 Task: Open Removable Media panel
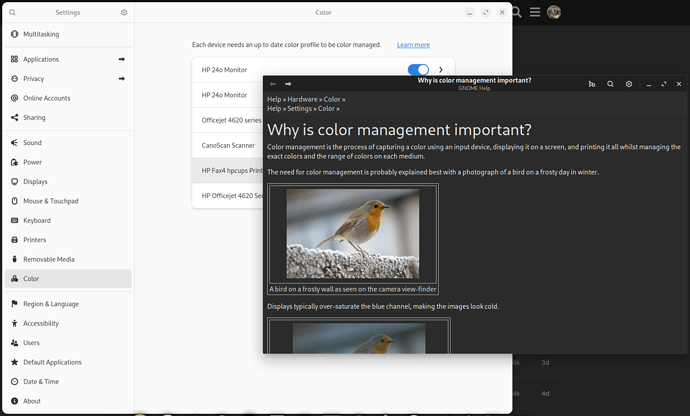[x=68, y=259]
